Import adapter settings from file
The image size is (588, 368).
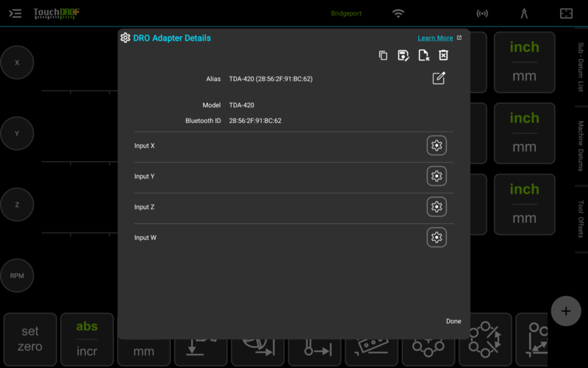tap(424, 55)
